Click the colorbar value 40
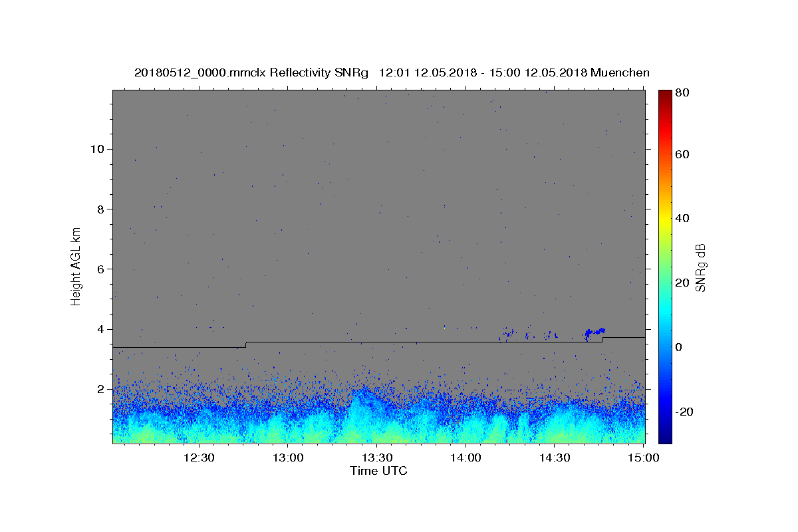 (x=683, y=218)
